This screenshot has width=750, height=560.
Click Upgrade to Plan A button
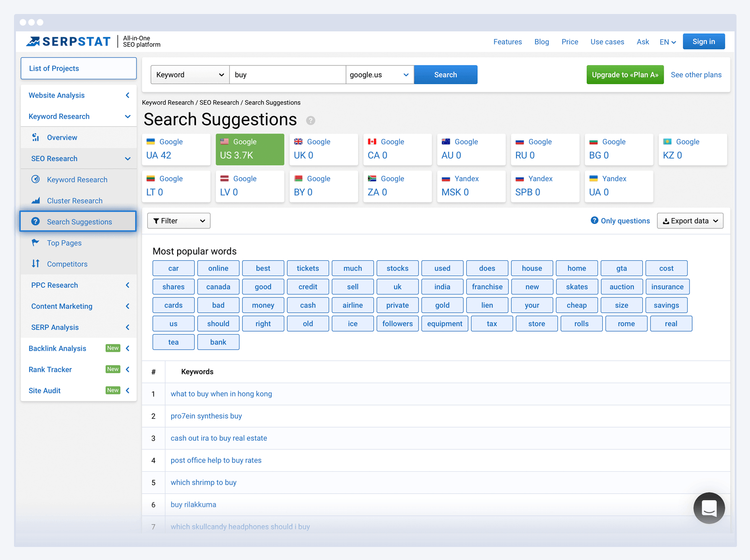pos(625,75)
